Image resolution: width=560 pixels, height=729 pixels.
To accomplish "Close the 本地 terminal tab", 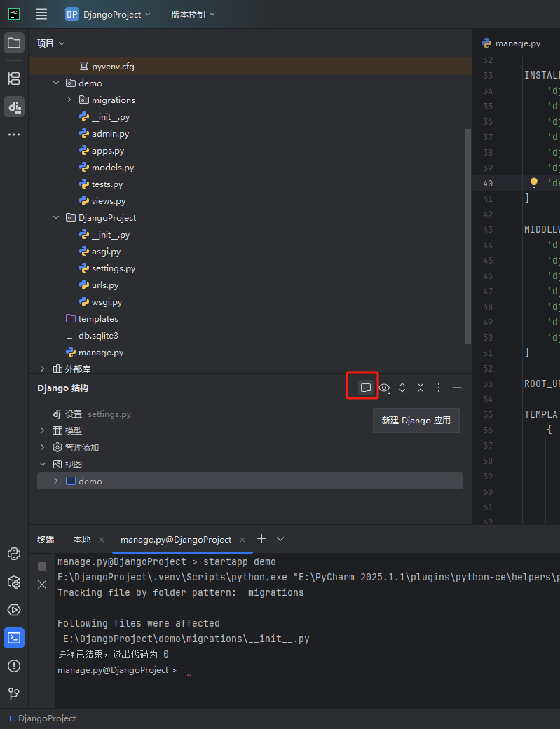I will (x=102, y=540).
